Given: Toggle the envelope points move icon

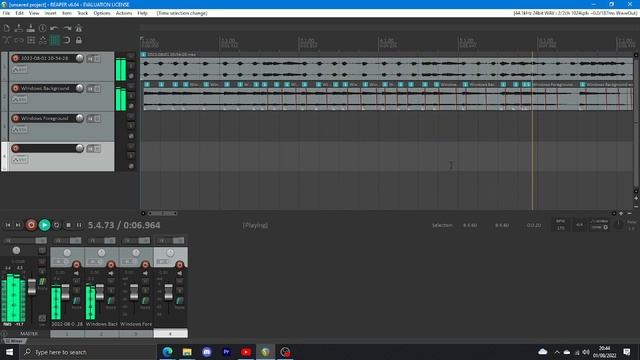Looking at the screenshot, I should click(42, 40).
